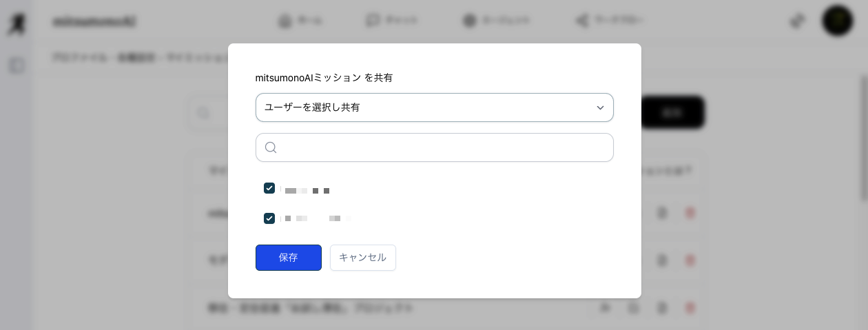Click the black button behind the dialog's right edge
The width and height of the screenshot is (868, 330).
pyautogui.click(x=672, y=112)
